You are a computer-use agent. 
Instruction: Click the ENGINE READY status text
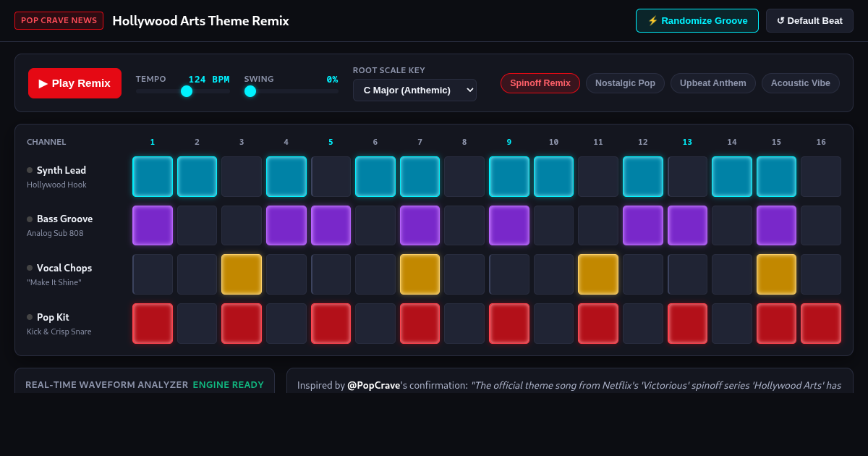228,384
